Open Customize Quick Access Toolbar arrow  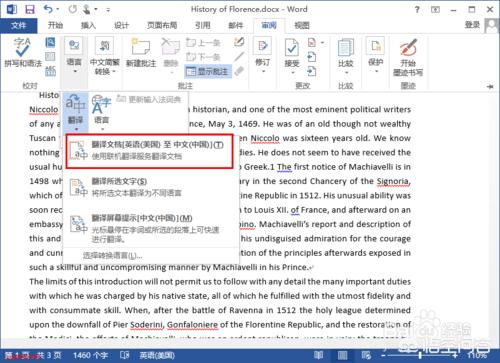(x=108, y=10)
